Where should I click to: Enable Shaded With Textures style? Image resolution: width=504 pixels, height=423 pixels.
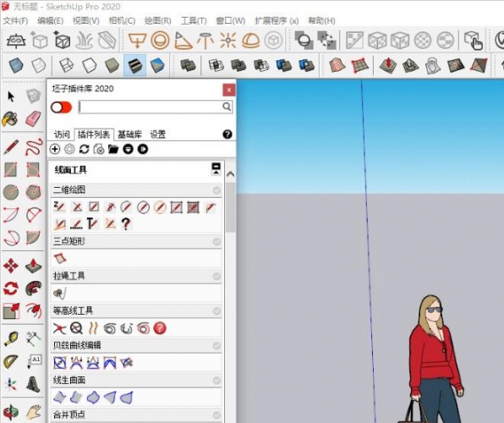click(134, 65)
